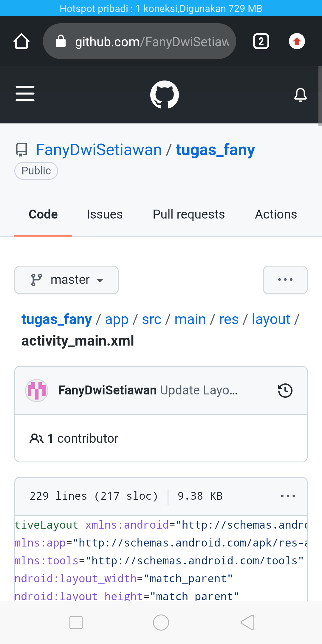
Task: Open the tugas_fany repository link
Action: pos(215,149)
